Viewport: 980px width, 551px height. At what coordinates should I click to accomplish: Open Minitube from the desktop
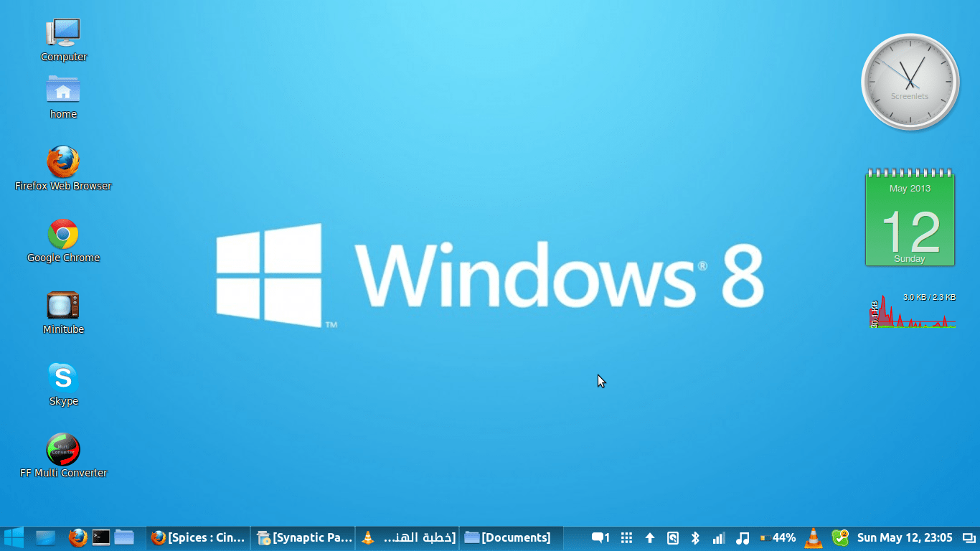(x=63, y=305)
